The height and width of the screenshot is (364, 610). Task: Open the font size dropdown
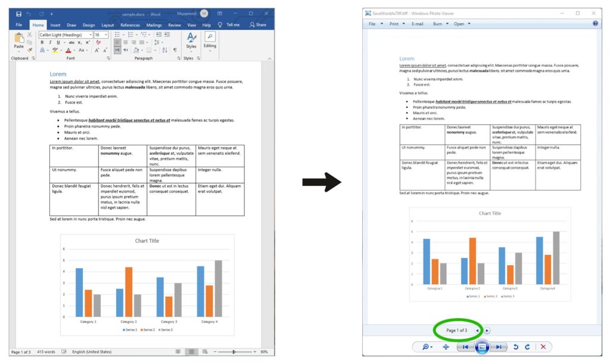tap(107, 35)
